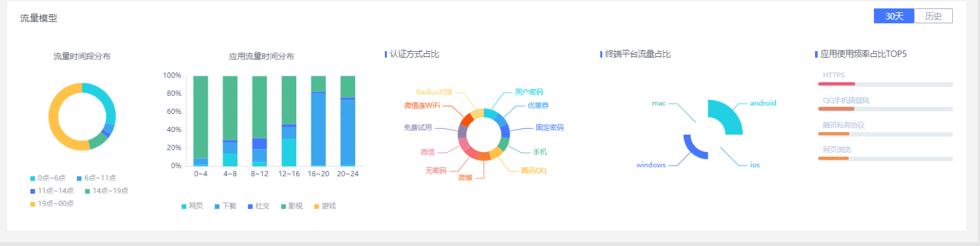Click the 下载 legend color square
Image resolution: width=980 pixels, height=246 pixels.
click(x=217, y=207)
